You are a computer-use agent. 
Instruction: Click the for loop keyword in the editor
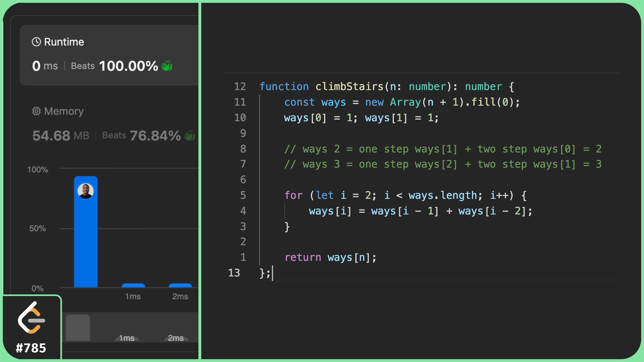pos(293,195)
